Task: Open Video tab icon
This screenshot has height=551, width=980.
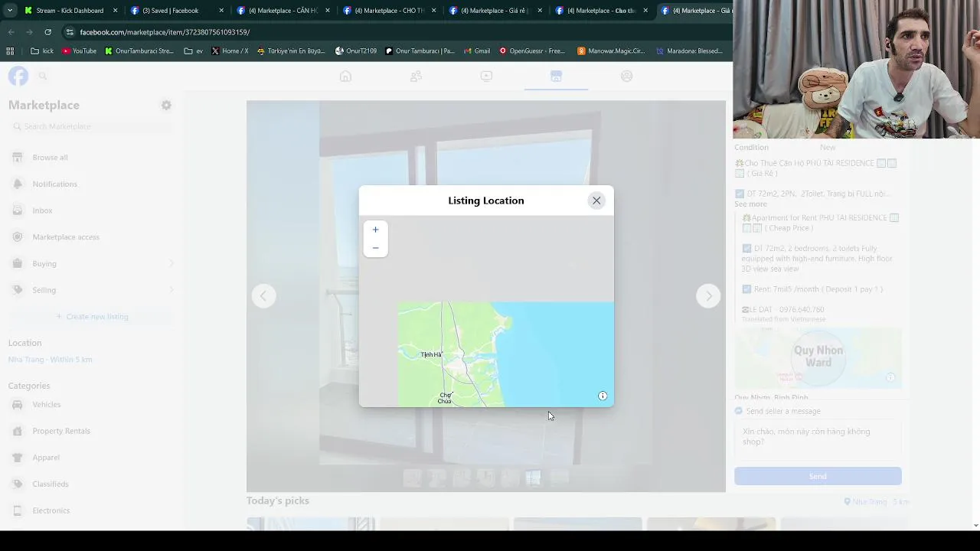Action: coord(486,76)
